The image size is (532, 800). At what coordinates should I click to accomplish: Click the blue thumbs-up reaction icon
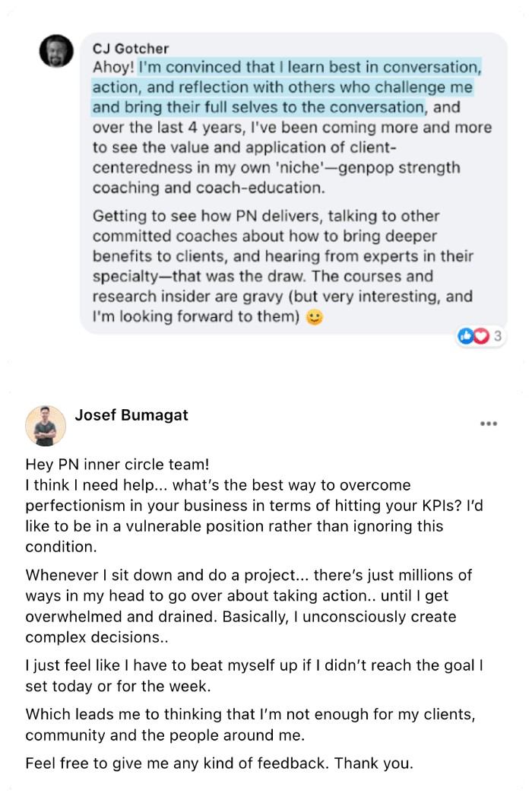click(x=466, y=335)
